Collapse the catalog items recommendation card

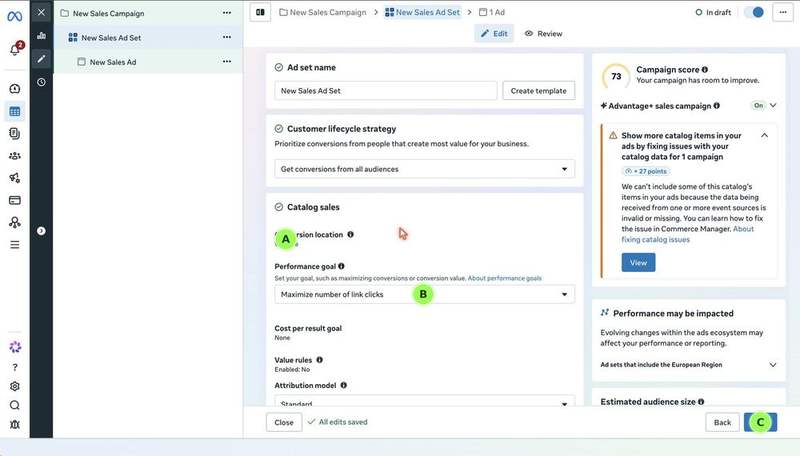[764, 136]
